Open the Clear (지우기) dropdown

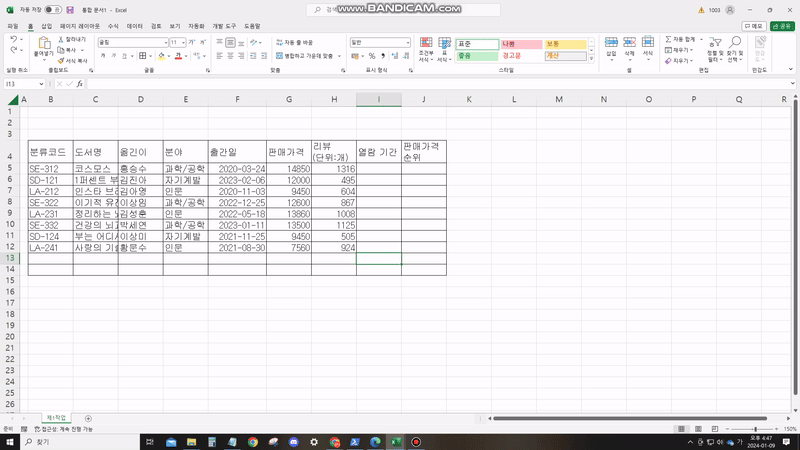coord(679,61)
